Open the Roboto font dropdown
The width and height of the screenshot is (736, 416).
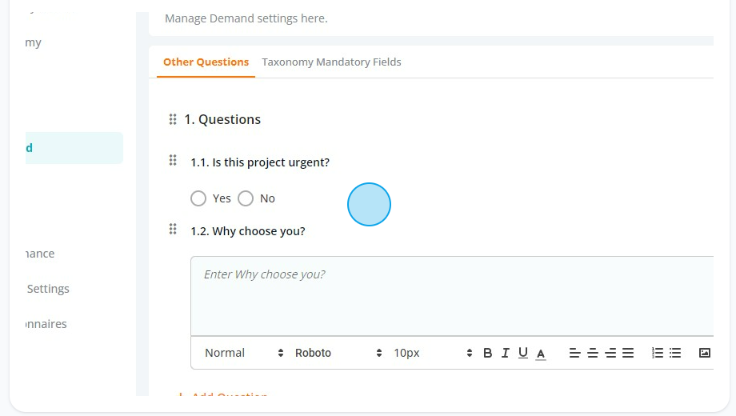(x=338, y=353)
